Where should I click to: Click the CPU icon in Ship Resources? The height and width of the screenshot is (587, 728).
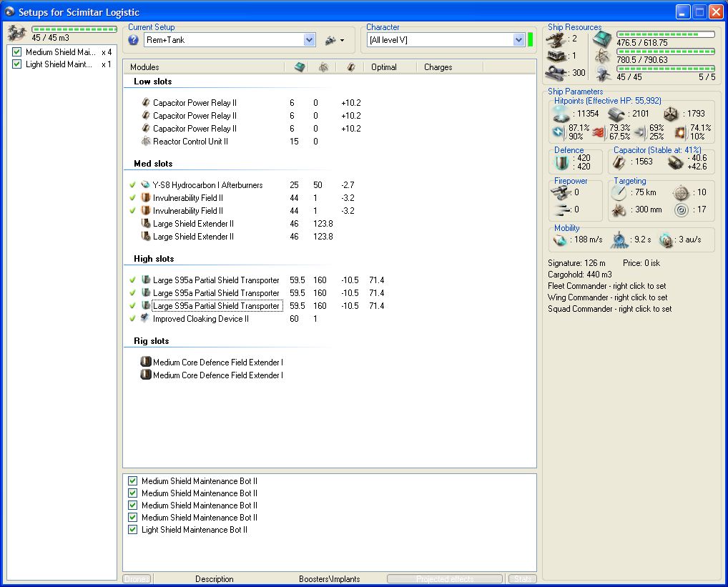click(603, 39)
